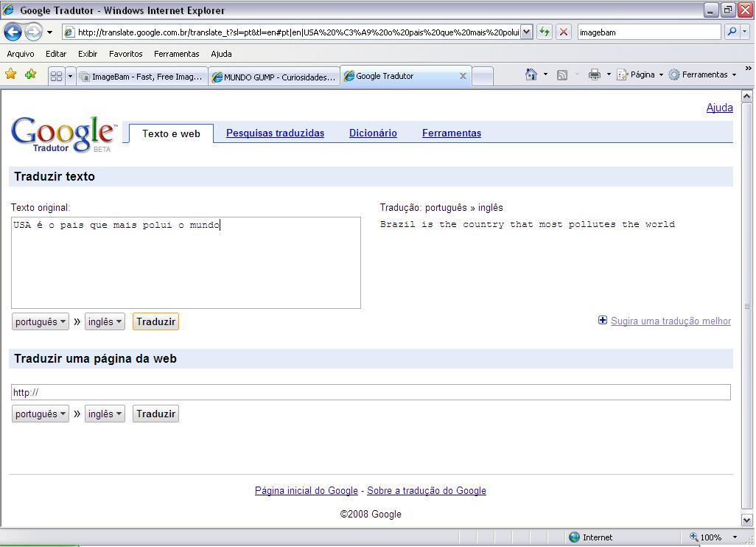This screenshot has width=756, height=547.
Task: Close the Google Tradutor tab
Action: [463, 76]
